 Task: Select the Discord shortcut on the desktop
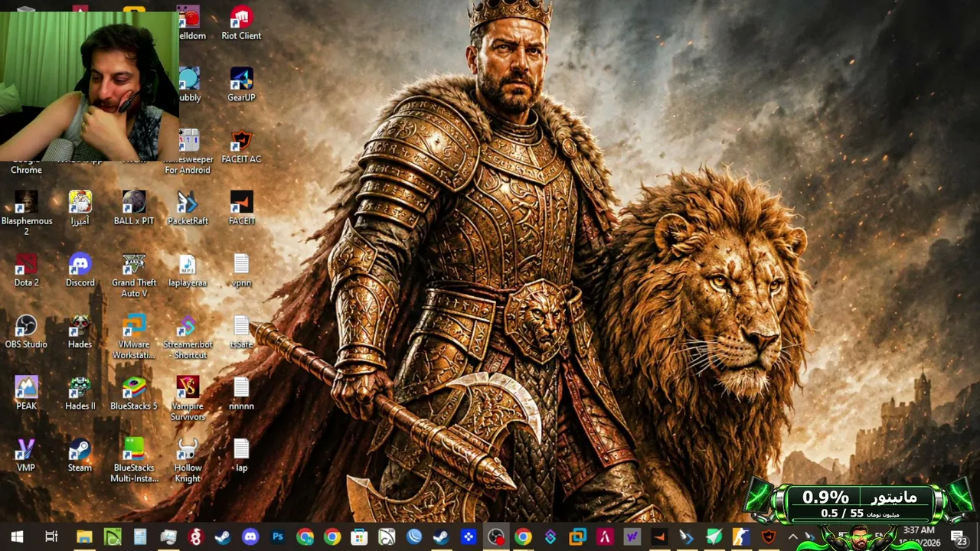point(80,271)
